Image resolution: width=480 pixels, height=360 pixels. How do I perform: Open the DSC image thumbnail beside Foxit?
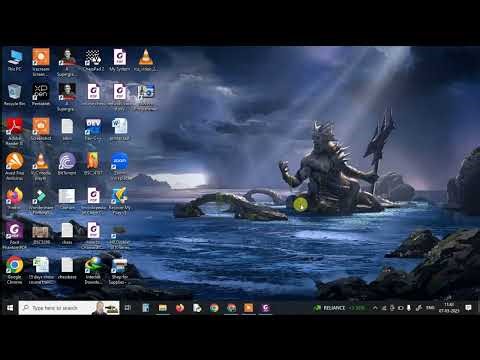[41, 234]
